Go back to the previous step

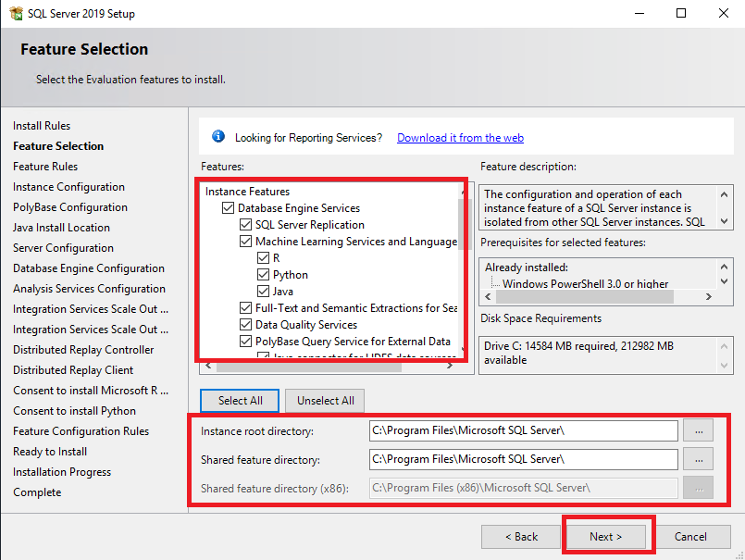pyautogui.click(x=521, y=537)
